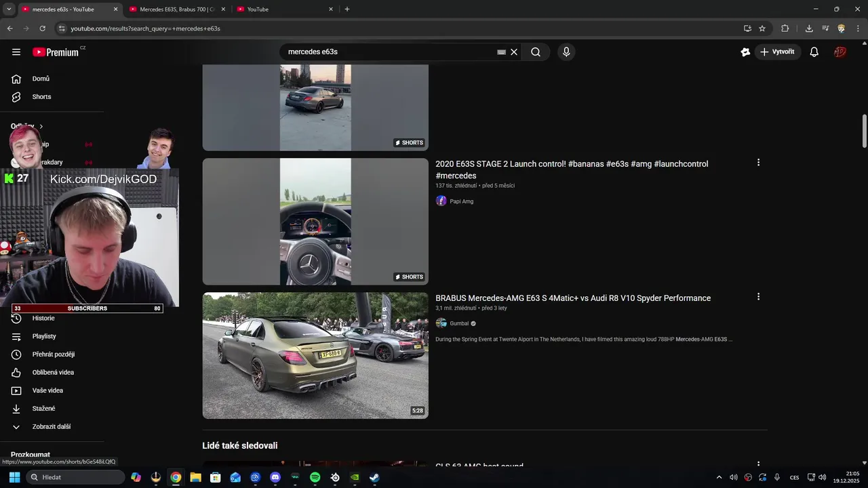Image resolution: width=868 pixels, height=488 pixels.
Task: Close the mercedes e63s - YouTube tab
Action: (115, 9)
